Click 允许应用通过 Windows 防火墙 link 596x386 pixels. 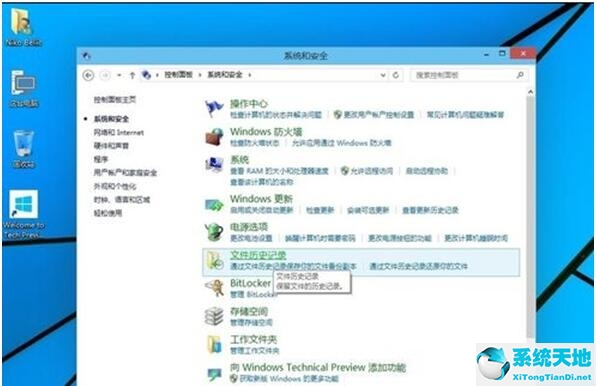[342, 143]
